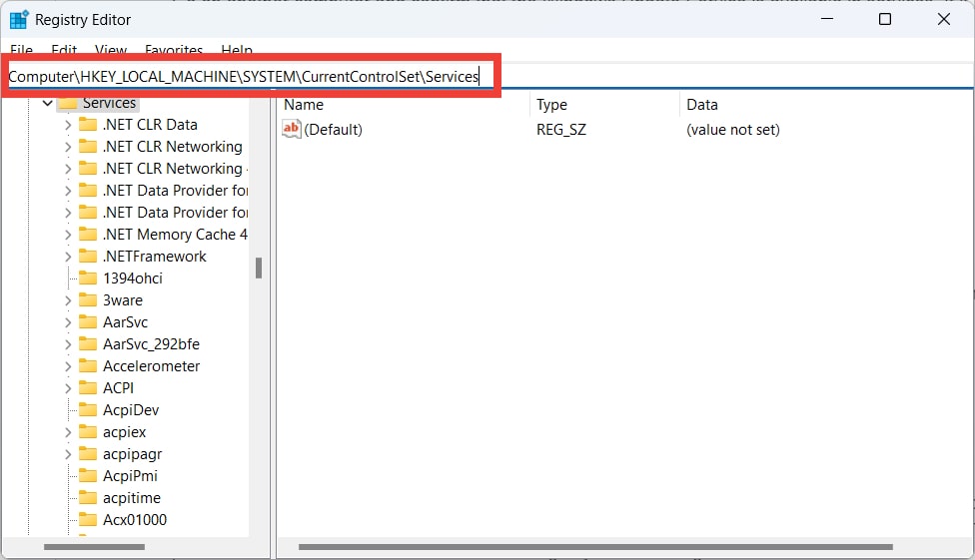Click the Acx01000 folder icon
The height and width of the screenshot is (560, 975).
pos(88,520)
